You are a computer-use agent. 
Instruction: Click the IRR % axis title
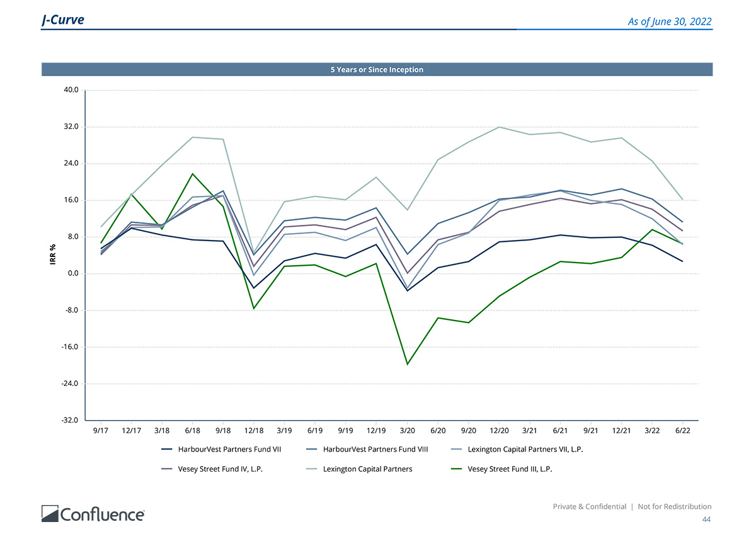[x=54, y=254]
